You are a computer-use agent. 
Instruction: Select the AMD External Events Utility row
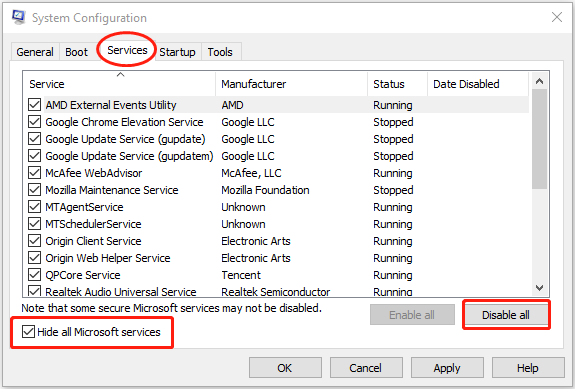[279, 105]
